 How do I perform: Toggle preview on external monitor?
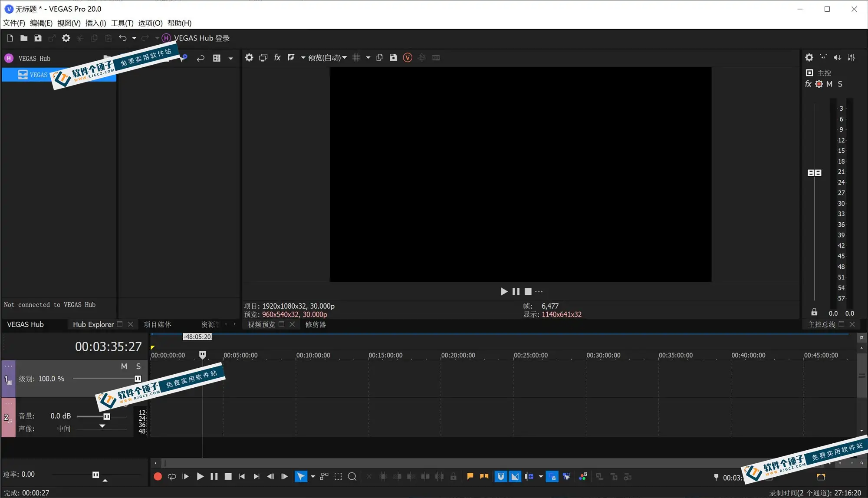point(263,57)
